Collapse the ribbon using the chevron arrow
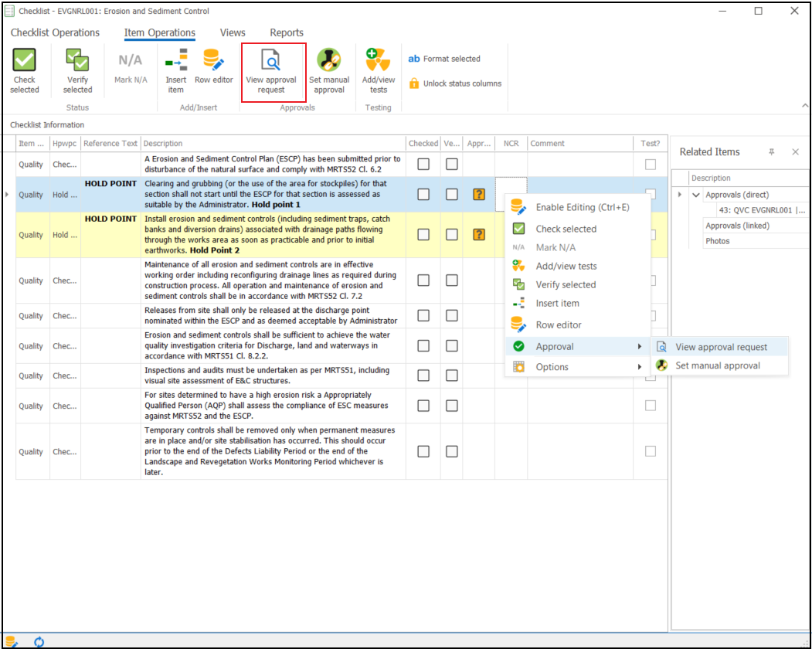812x649 pixels. (805, 106)
